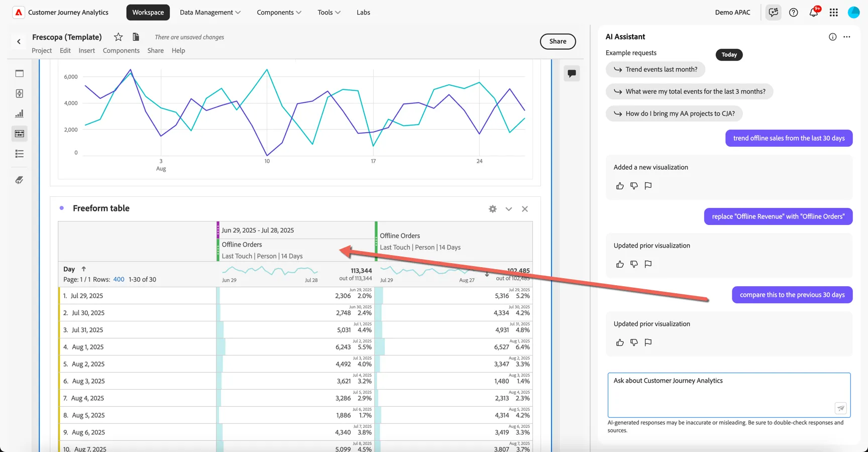The width and height of the screenshot is (868, 452).
Task: Open the Labs tab
Action: coord(363,12)
